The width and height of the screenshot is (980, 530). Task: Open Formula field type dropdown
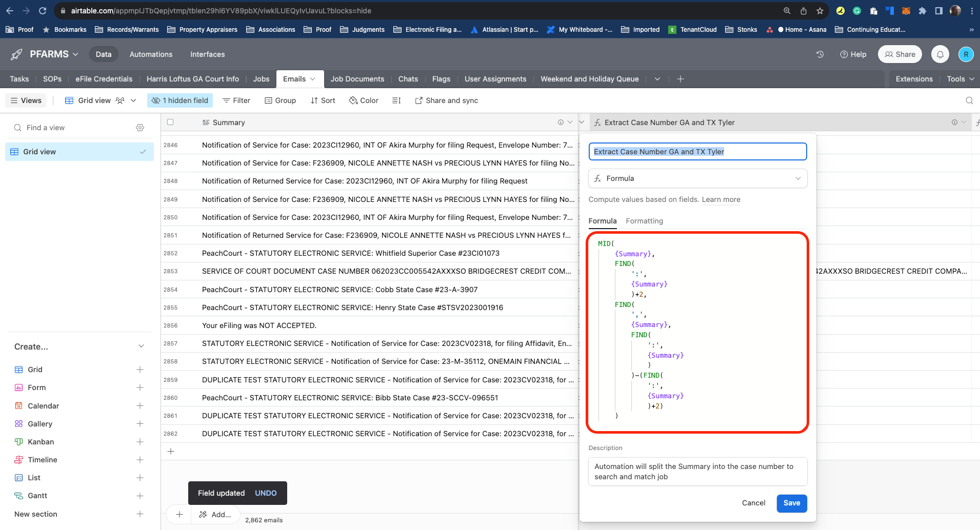click(697, 178)
